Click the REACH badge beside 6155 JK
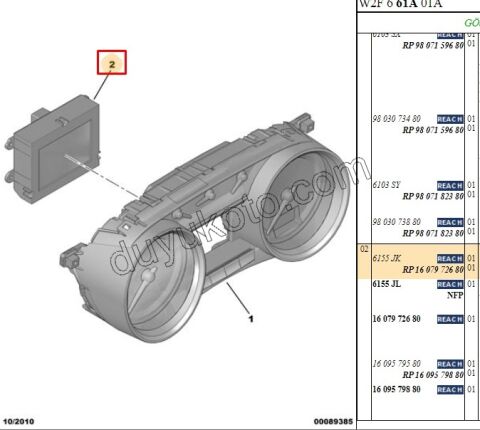 point(450,259)
